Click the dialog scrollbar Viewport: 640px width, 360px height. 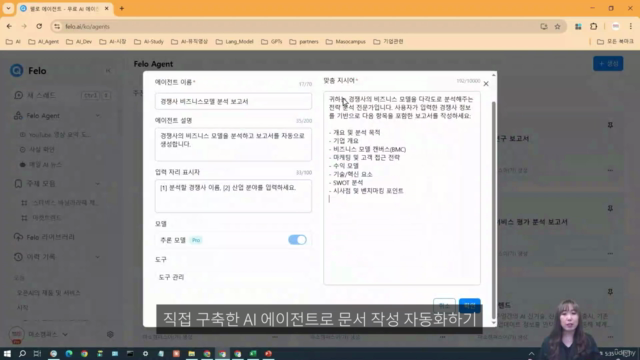pyautogui.click(x=493, y=210)
